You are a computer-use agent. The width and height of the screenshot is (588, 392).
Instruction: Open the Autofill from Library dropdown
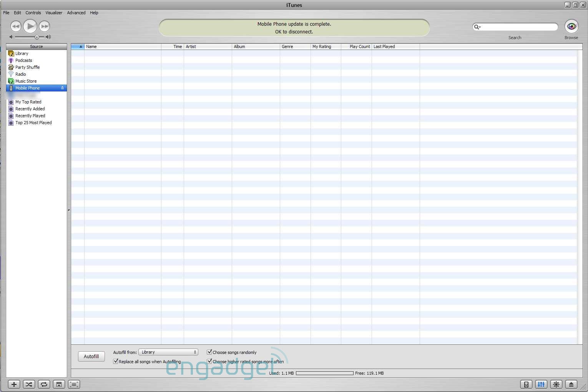[168, 352]
